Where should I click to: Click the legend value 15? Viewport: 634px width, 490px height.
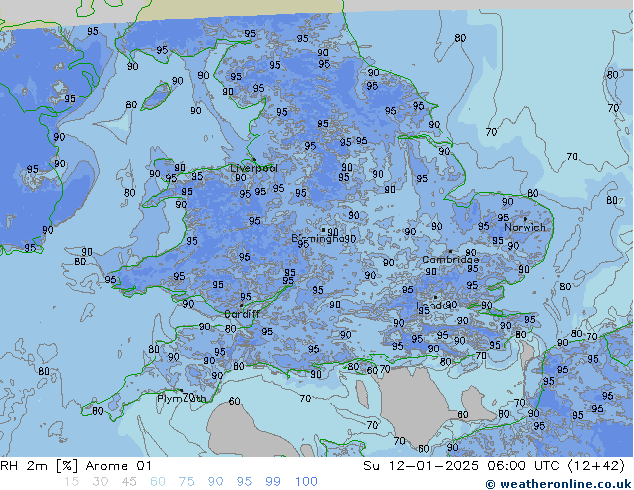(x=71, y=482)
